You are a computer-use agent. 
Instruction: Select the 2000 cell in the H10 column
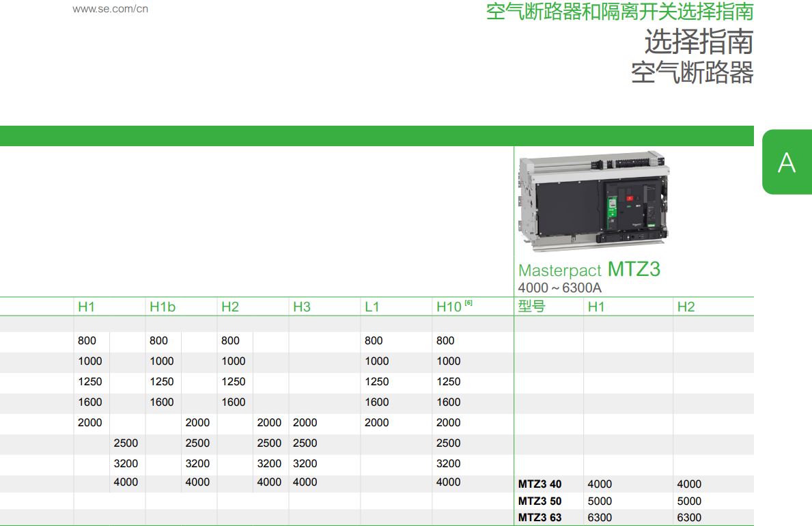point(449,422)
